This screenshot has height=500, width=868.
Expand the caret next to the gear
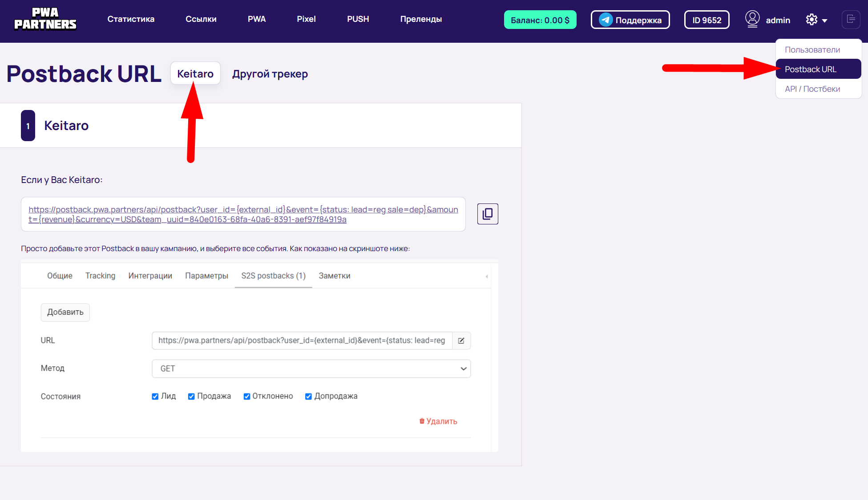click(824, 20)
